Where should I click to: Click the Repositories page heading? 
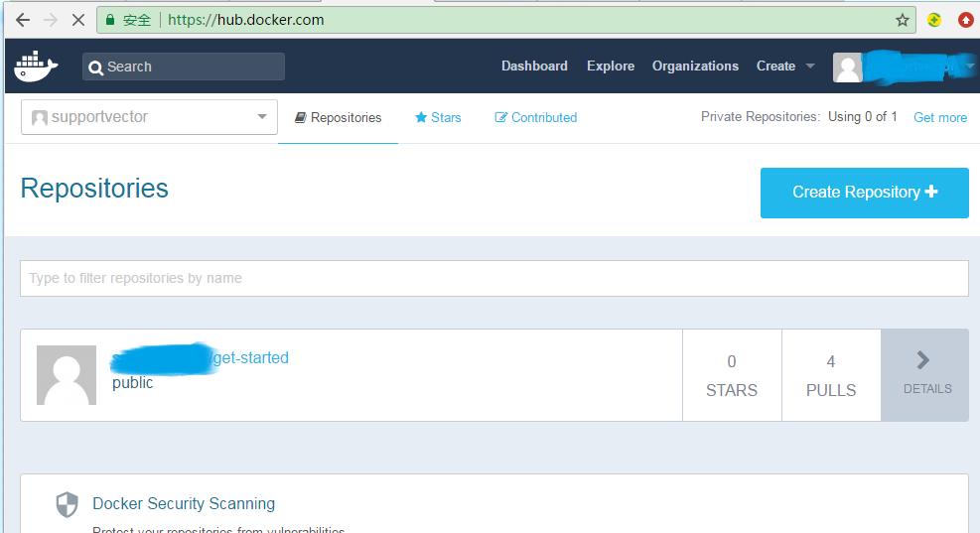pyautogui.click(x=94, y=188)
